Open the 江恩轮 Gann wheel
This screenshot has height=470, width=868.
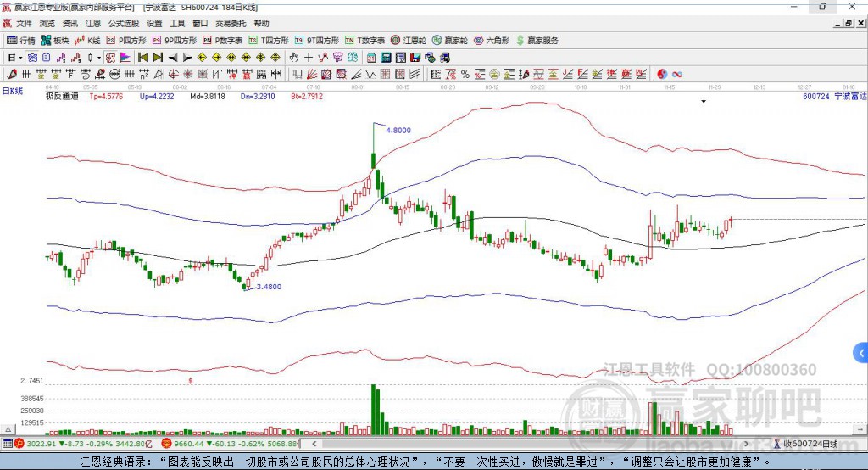pyautogui.click(x=409, y=41)
